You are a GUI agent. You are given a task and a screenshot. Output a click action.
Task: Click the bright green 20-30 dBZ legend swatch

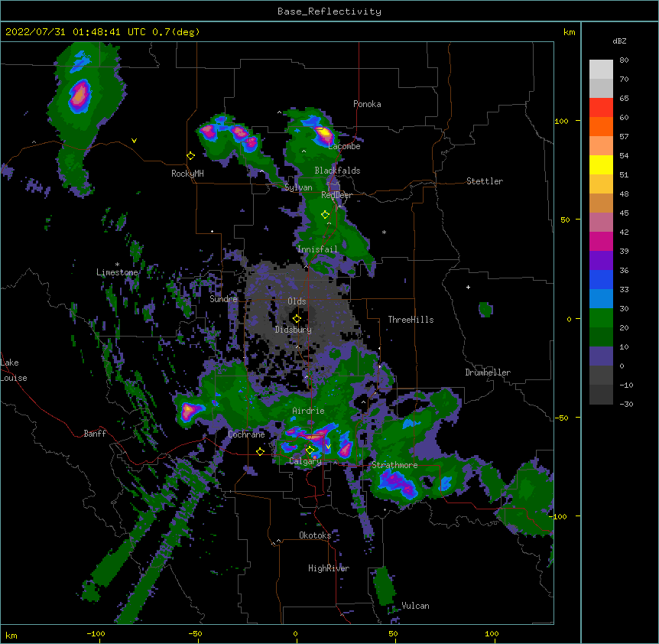click(601, 318)
